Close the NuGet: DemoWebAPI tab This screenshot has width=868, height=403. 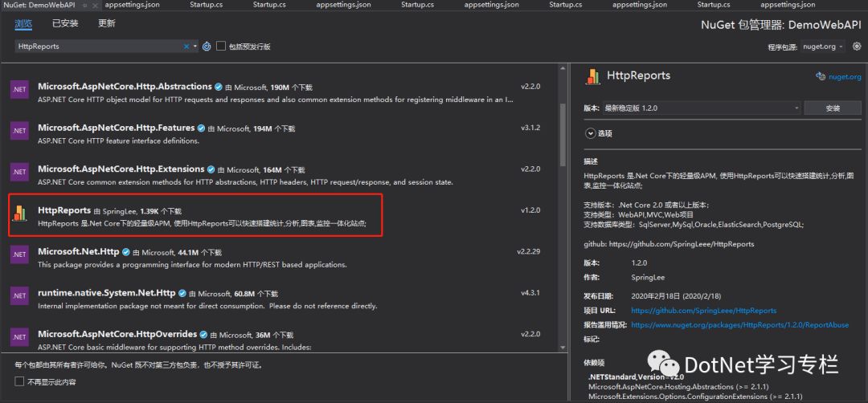[93, 5]
